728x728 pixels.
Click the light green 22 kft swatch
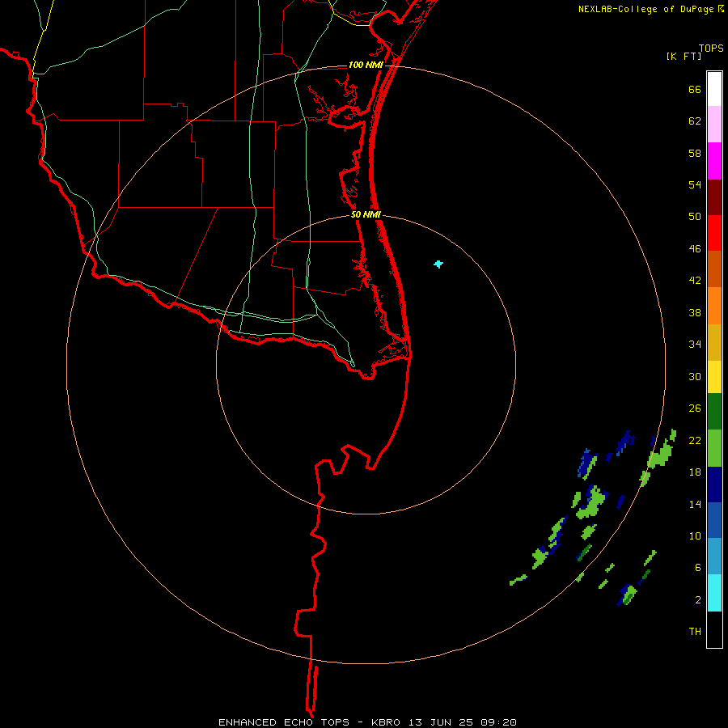click(x=714, y=448)
